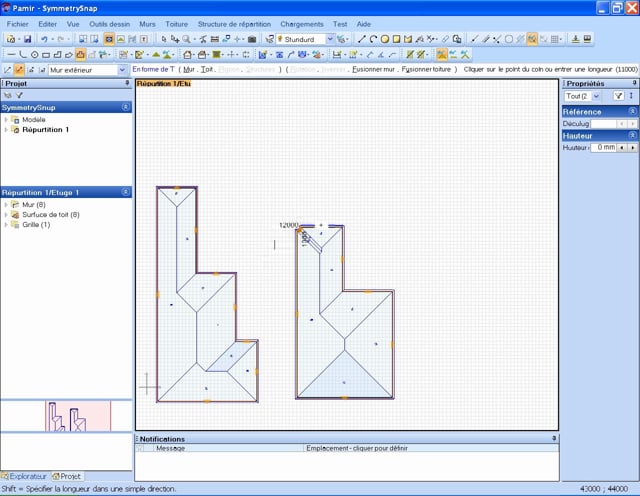Image resolution: width=640 pixels, height=496 pixels.
Task: Open the Editer menu
Action: pyautogui.click(x=47, y=24)
